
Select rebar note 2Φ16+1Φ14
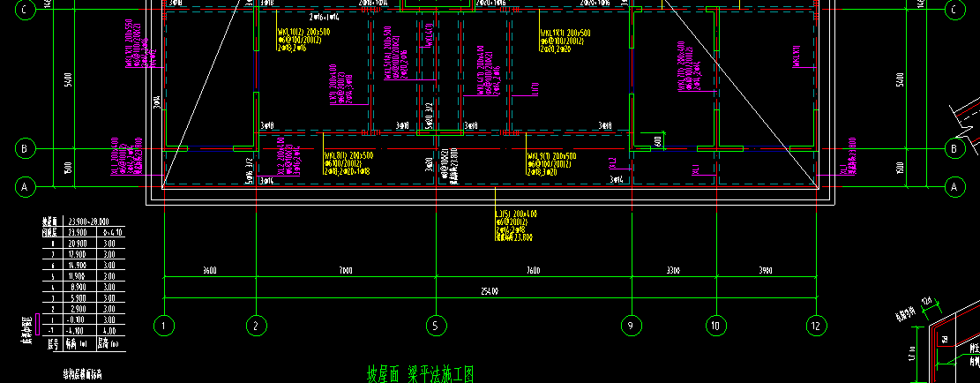tap(323, 16)
